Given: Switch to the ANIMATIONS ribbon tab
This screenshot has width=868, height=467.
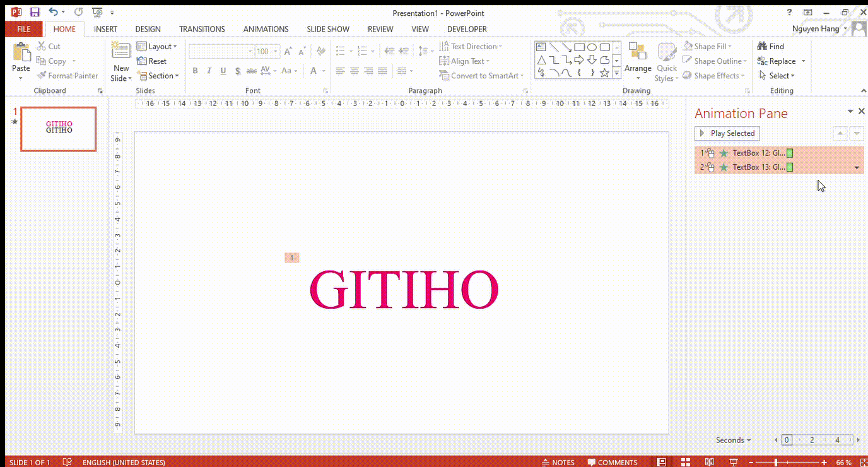Looking at the screenshot, I should pos(266,29).
